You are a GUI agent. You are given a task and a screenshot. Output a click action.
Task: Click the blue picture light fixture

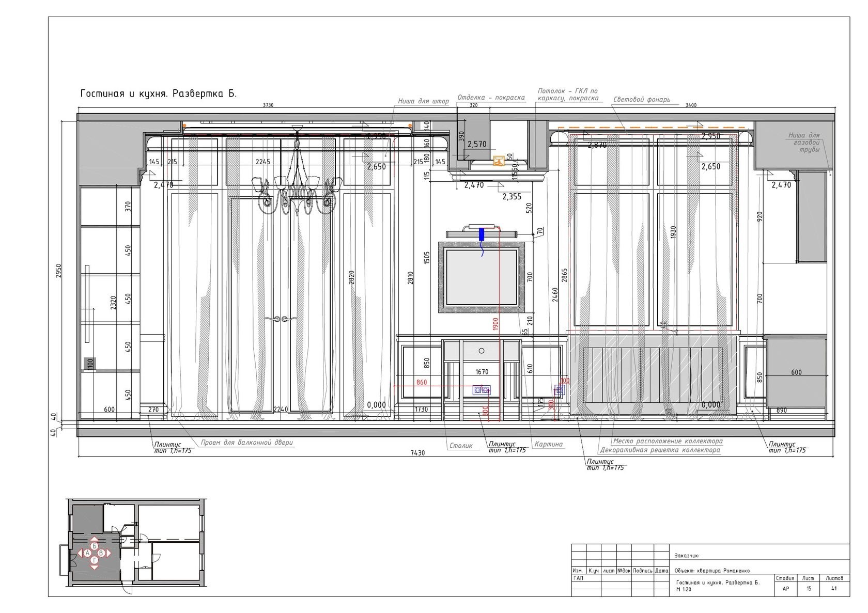coord(482,234)
